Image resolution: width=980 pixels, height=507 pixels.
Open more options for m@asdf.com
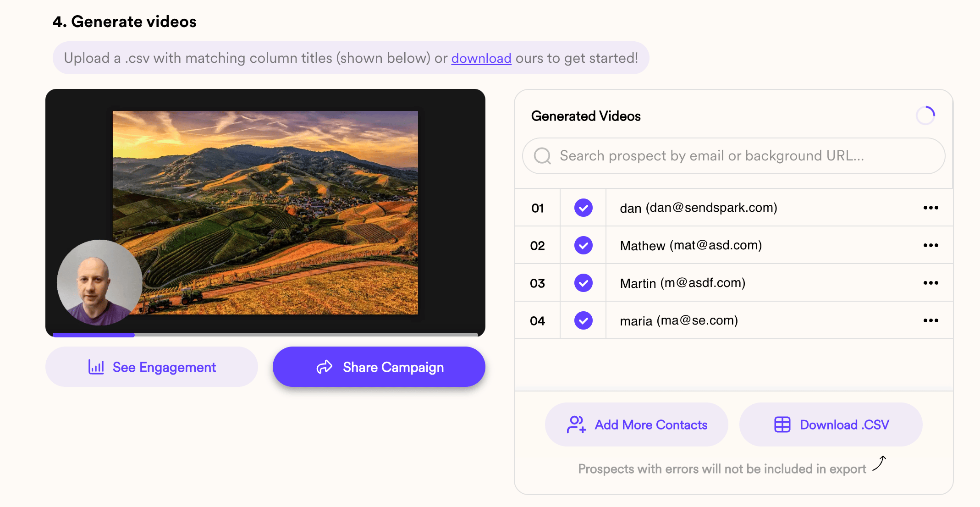931,283
